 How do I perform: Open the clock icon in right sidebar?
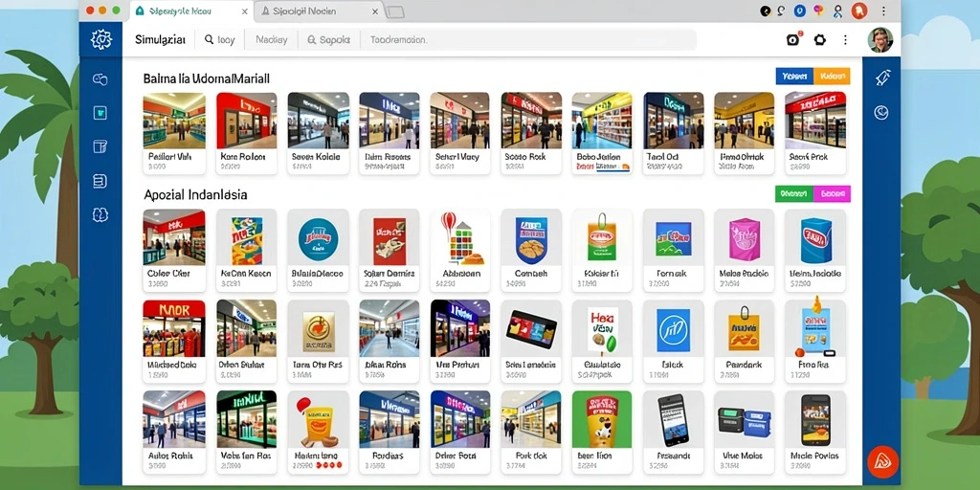coord(881,112)
